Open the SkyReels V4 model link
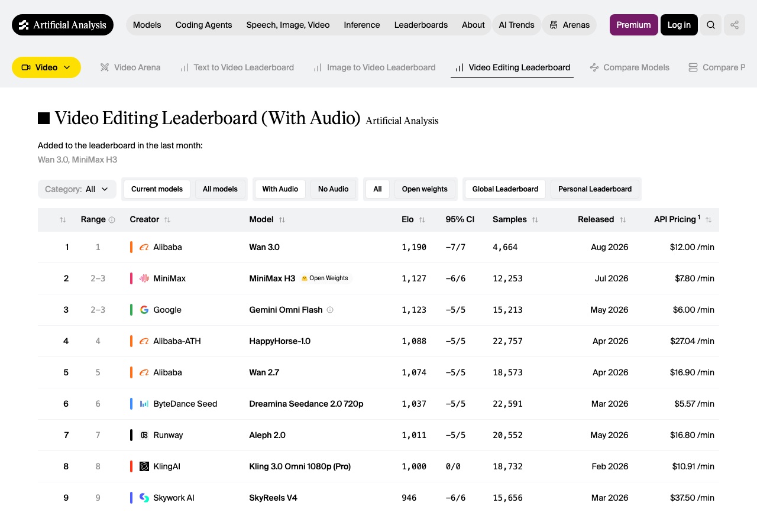This screenshot has width=757, height=532. tap(273, 498)
